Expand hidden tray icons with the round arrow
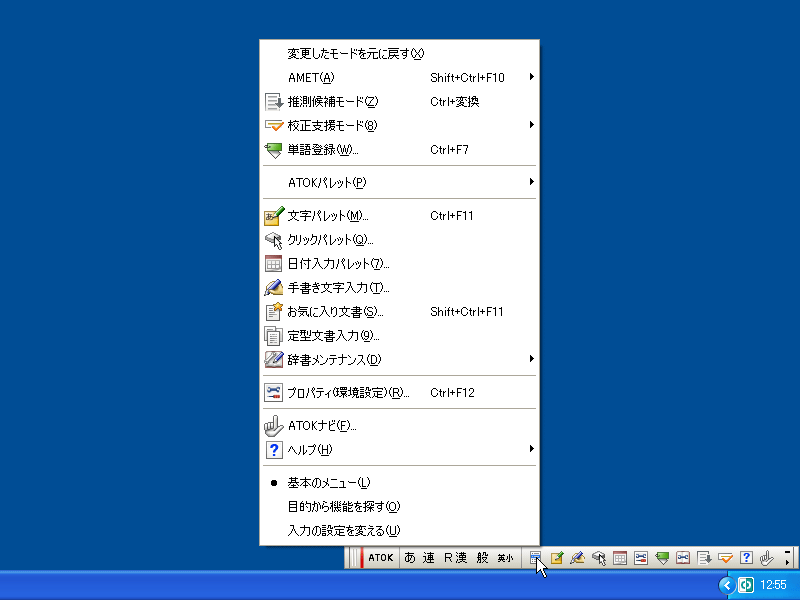The image size is (800, 600). 727,585
